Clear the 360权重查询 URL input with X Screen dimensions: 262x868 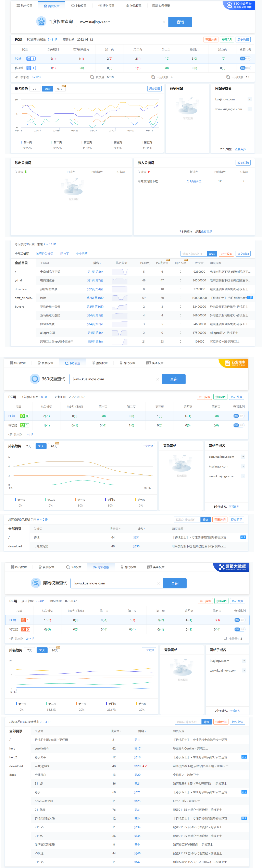[x=158, y=379]
